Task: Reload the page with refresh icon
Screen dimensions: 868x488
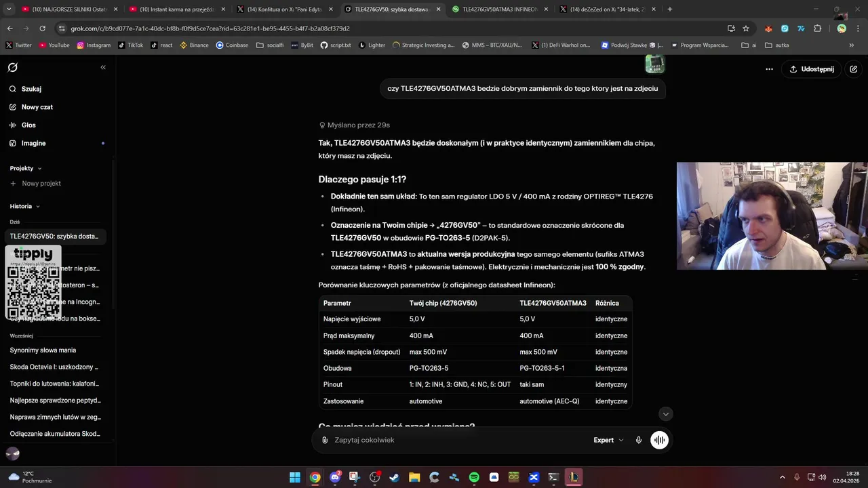Action: pyautogui.click(x=42, y=28)
